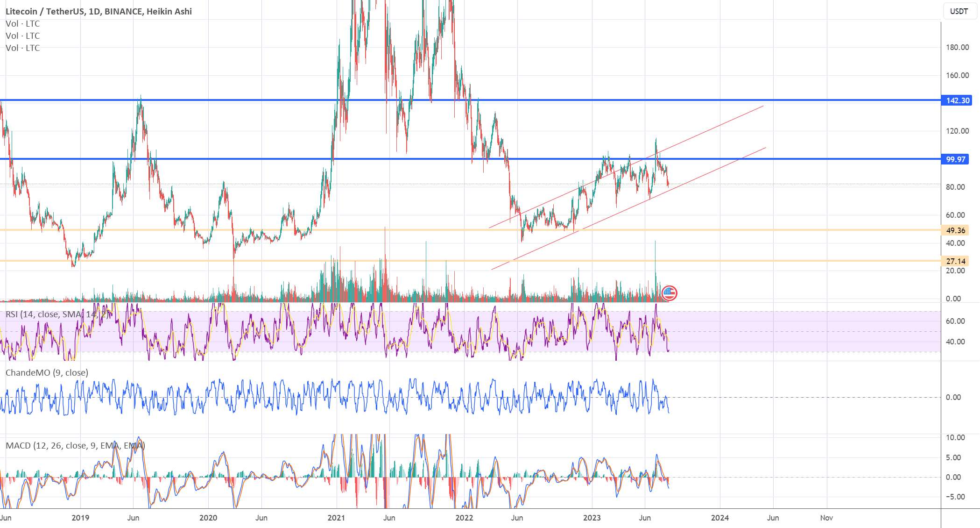Click the 2021 label on time axis
This screenshot has width=980, height=528.
click(336, 518)
